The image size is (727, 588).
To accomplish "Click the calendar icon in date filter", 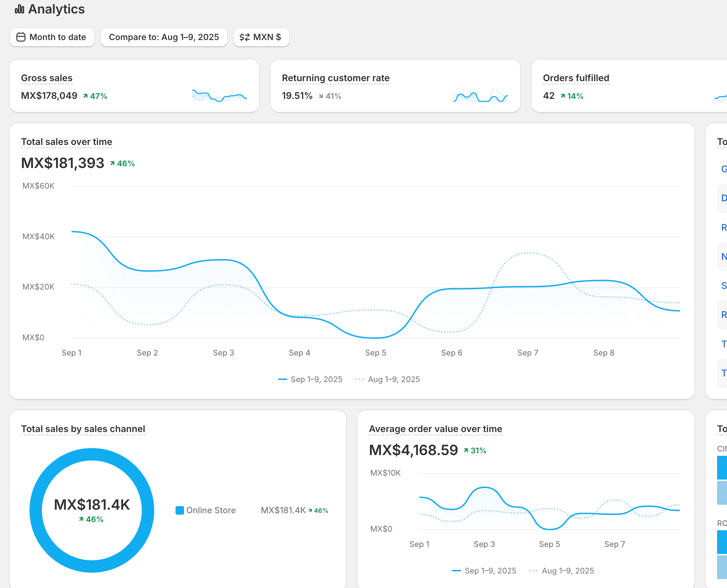I will click(21, 37).
